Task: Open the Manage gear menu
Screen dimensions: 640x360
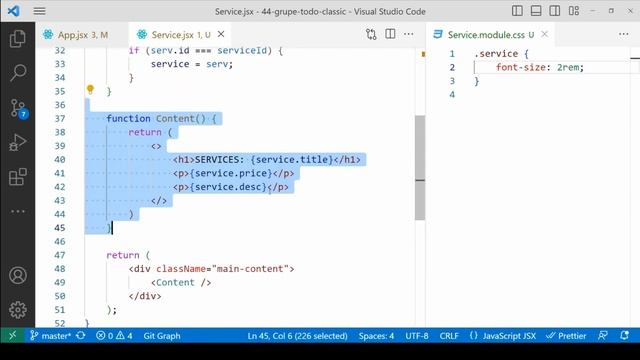Action: point(18,310)
